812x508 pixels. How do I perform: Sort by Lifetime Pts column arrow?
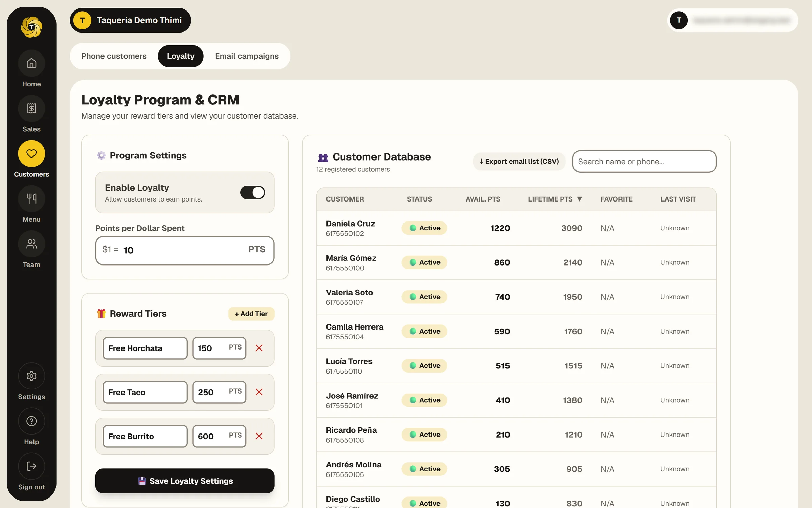(x=579, y=199)
